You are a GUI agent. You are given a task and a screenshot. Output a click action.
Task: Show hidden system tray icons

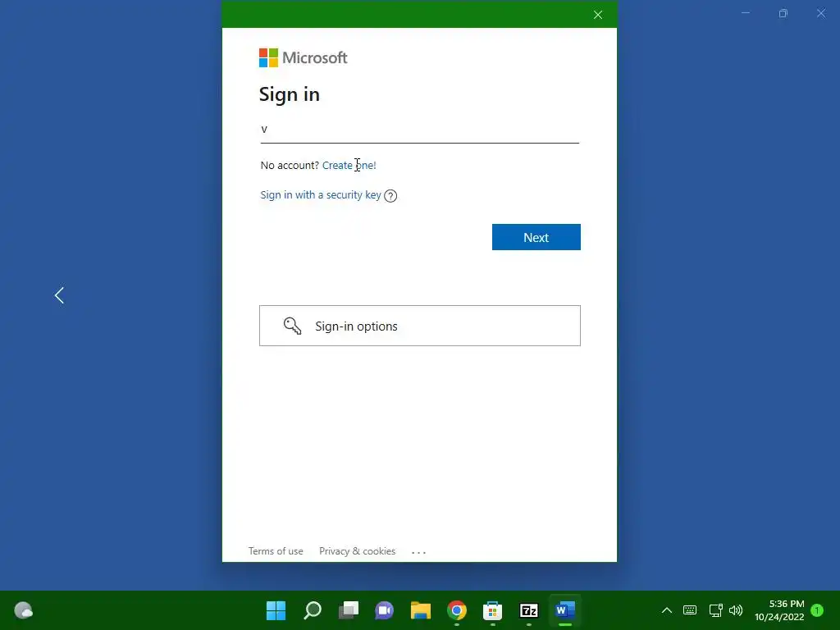pyautogui.click(x=666, y=610)
